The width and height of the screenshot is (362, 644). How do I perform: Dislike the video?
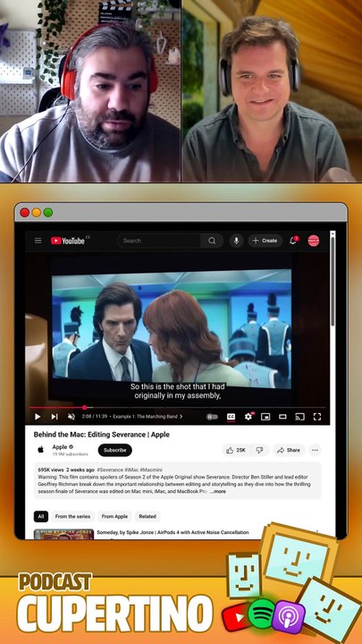click(x=260, y=450)
